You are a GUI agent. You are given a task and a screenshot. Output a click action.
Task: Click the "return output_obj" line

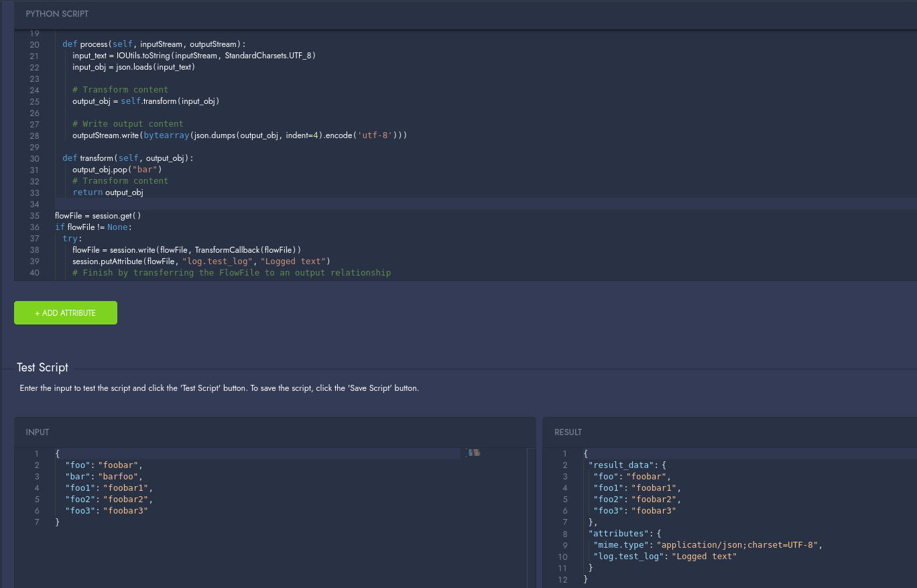pyautogui.click(x=108, y=192)
